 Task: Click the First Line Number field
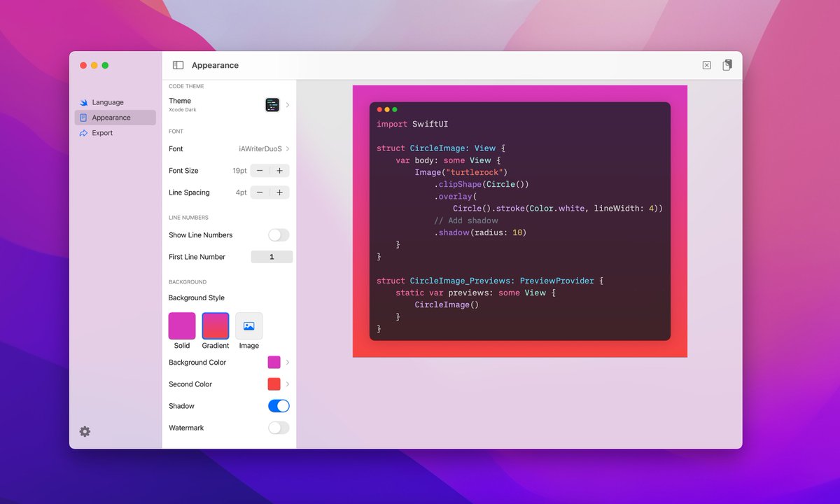272,257
